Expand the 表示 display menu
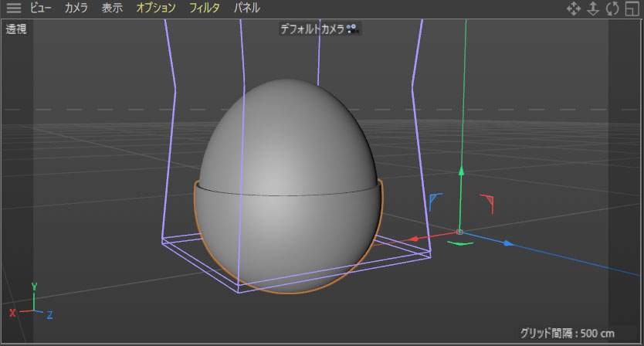644x346 pixels. (112, 8)
